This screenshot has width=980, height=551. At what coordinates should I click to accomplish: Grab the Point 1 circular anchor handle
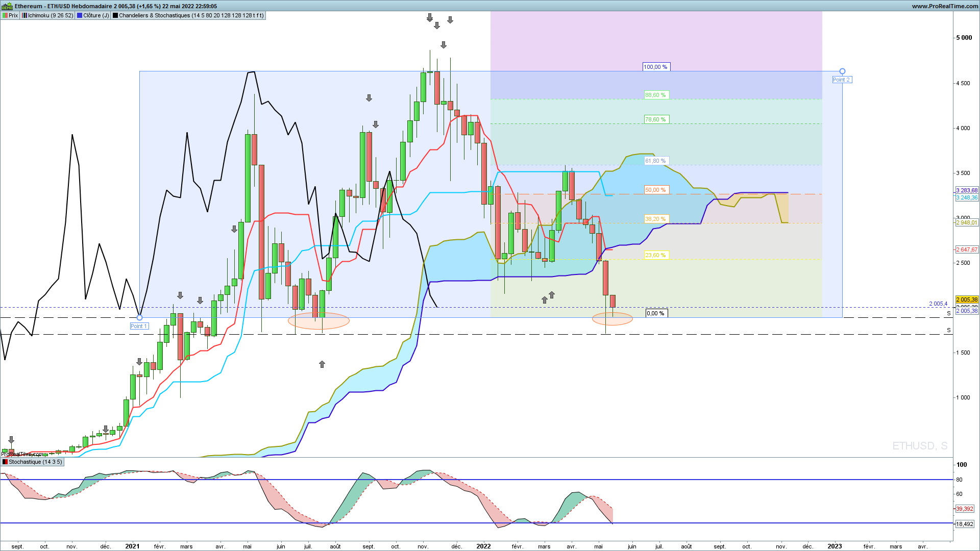(139, 317)
